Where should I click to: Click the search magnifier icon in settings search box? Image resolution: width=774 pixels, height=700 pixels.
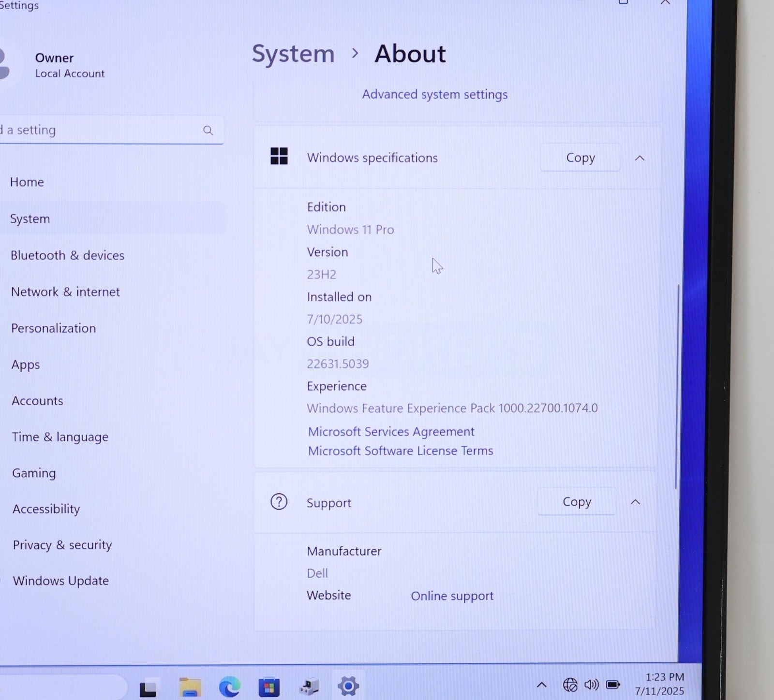tap(208, 131)
